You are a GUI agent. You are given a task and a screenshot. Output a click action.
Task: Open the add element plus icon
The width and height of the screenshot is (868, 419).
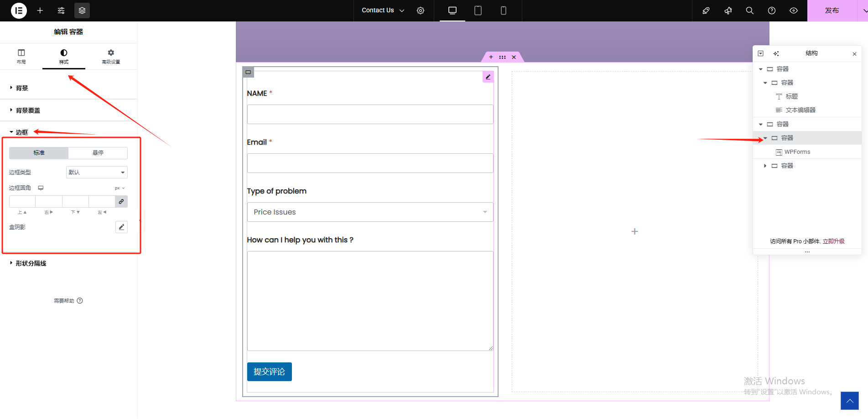40,10
